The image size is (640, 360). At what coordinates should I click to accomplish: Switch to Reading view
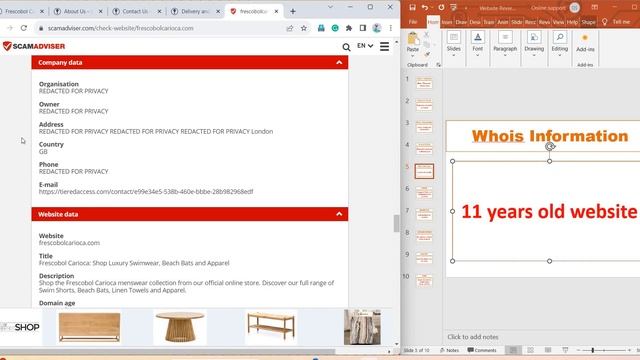tap(548, 350)
